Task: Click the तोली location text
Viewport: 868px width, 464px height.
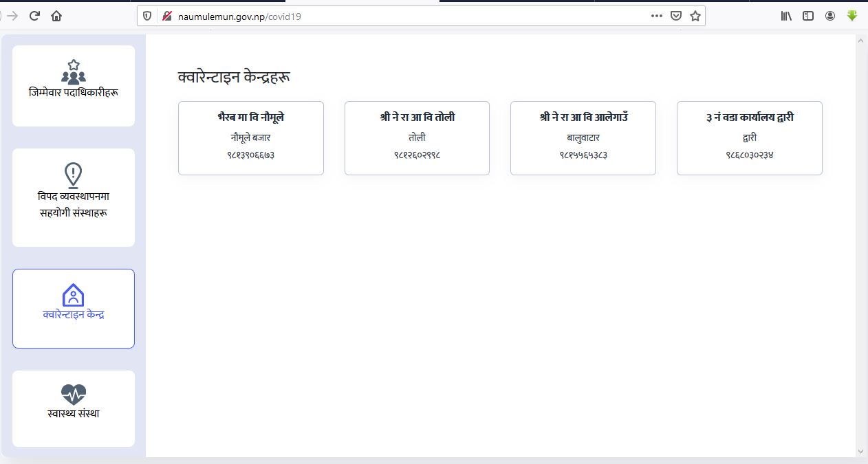Action: tap(417, 137)
